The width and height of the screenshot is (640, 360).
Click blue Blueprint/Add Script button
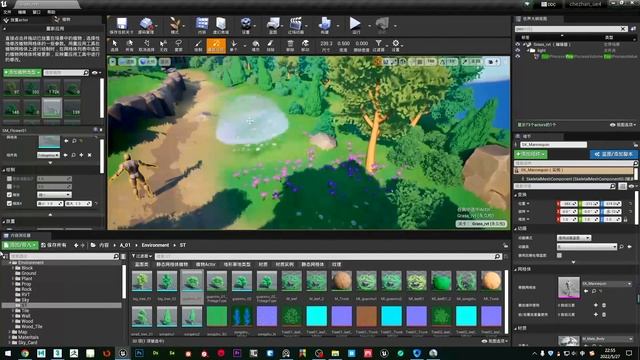click(613, 154)
